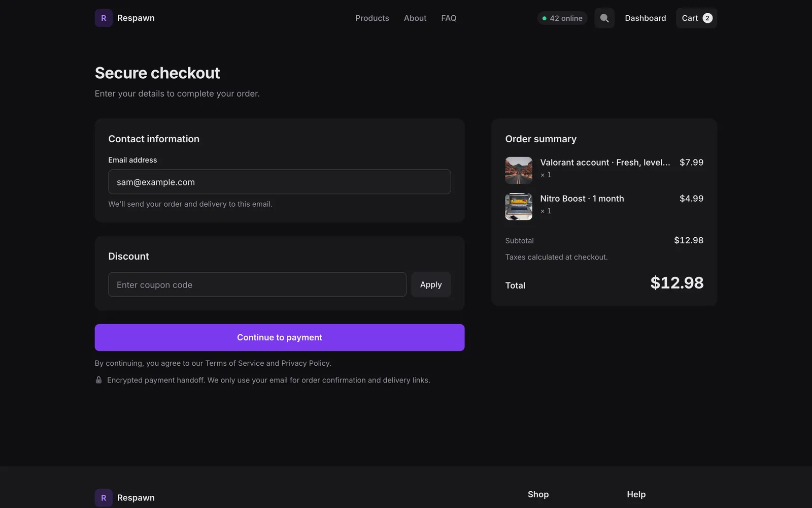
Task: Open the Products menu
Action: [x=372, y=18]
